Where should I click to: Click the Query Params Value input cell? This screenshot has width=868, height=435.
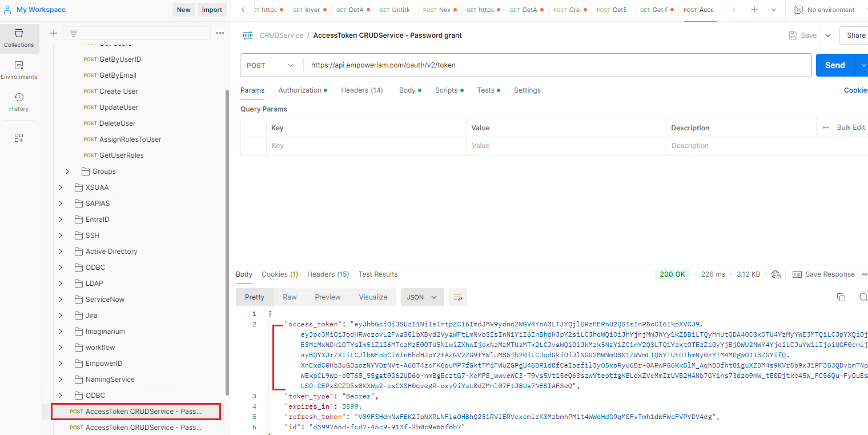pyautogui.click(x=566, y=146)
